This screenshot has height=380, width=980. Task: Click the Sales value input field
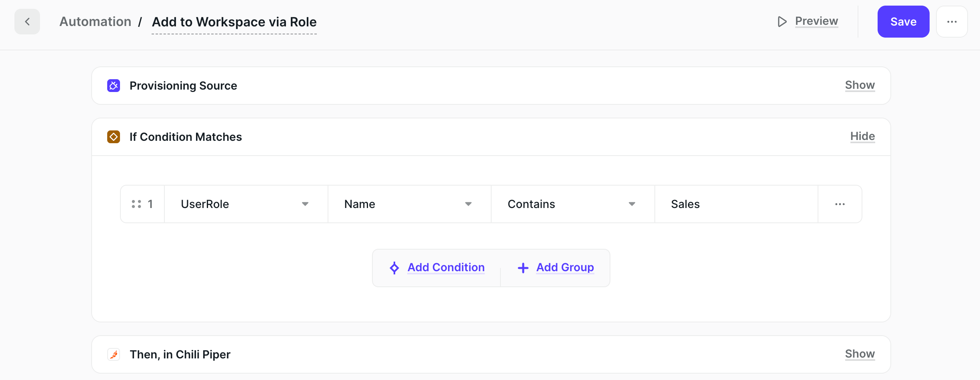pos(736,204)
